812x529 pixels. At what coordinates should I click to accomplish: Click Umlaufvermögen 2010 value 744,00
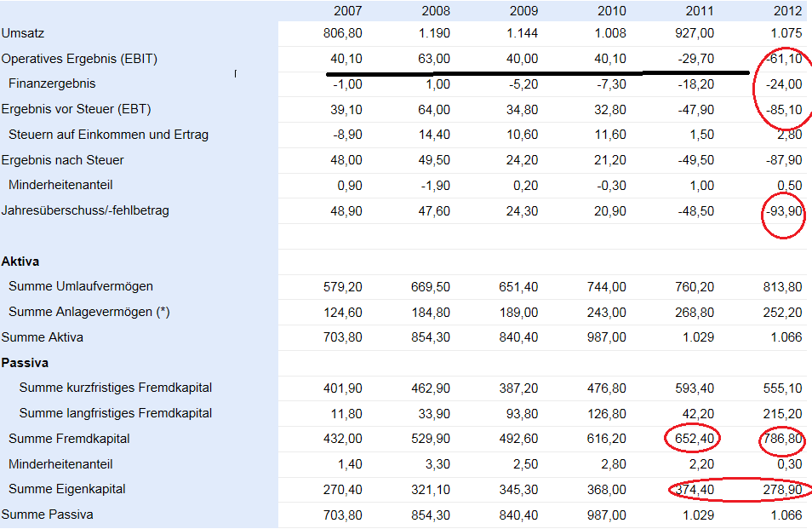(606, 287)
